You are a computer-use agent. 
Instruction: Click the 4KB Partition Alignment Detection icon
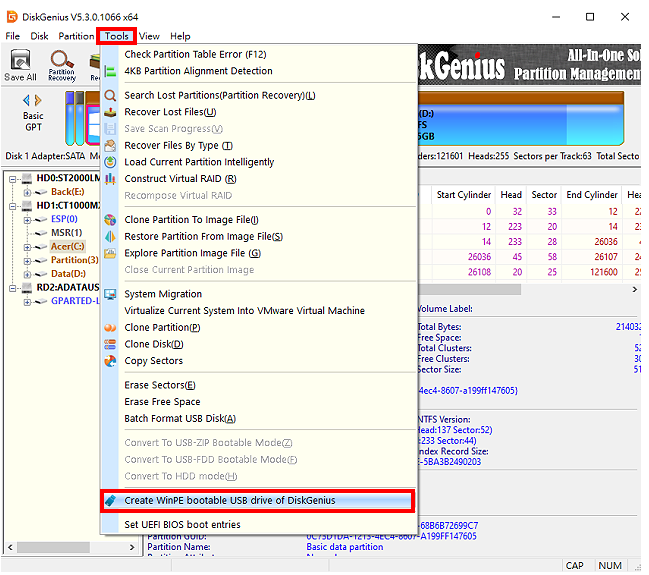(110, 71)
